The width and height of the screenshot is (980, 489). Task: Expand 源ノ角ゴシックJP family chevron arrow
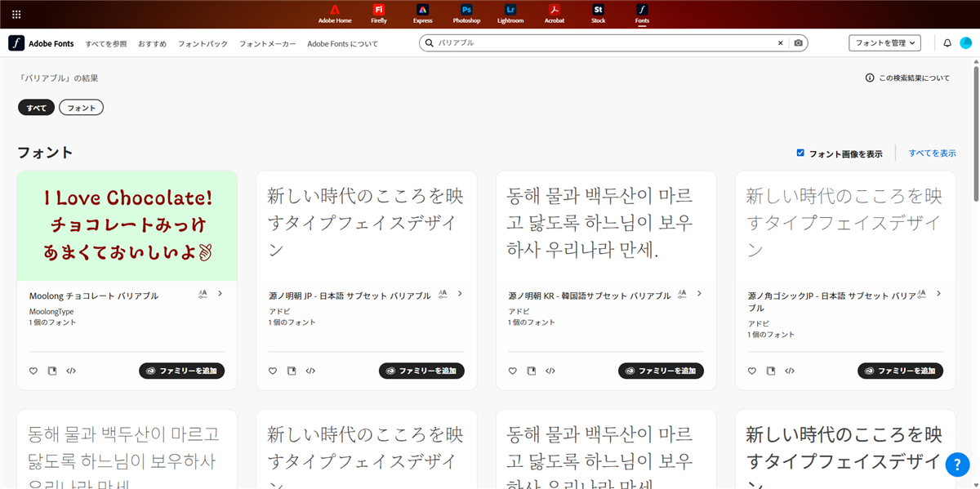(938, 293)
